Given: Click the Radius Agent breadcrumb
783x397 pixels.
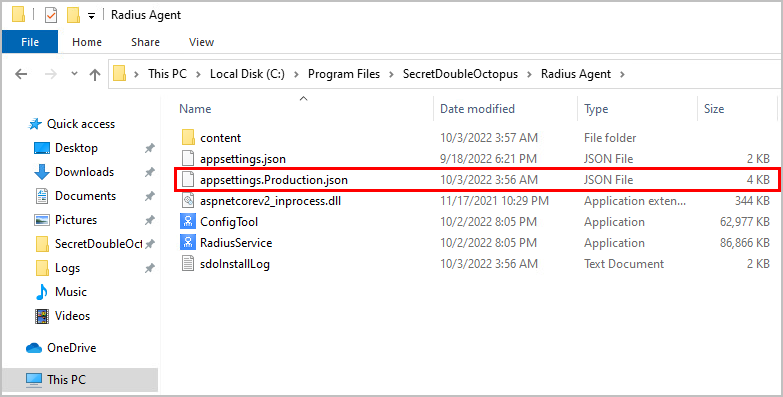Looking at the screenshot, I should pos(576,74).
